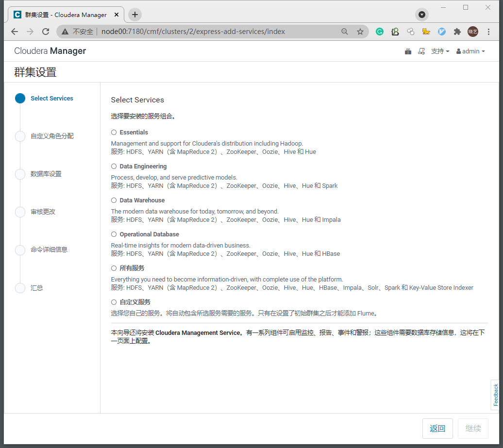Click the green document extension icon beside Grammarly

click(x=395, y=32)
